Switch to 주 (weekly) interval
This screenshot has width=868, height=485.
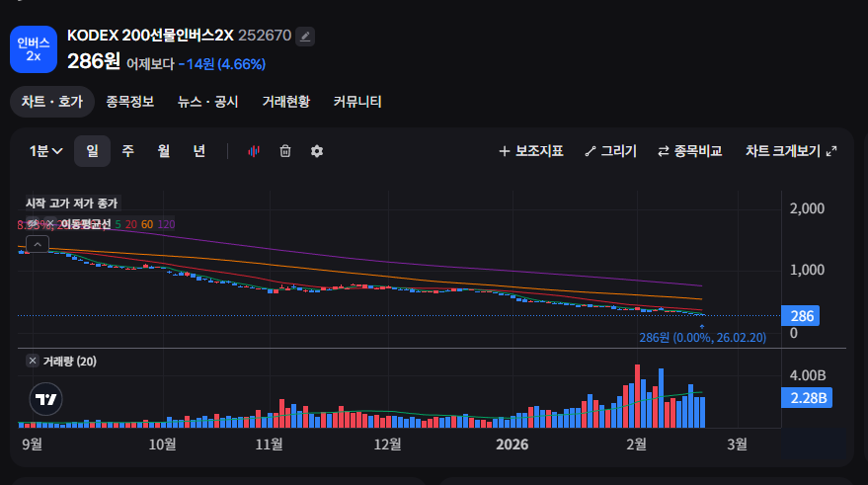tap(127, 151)
